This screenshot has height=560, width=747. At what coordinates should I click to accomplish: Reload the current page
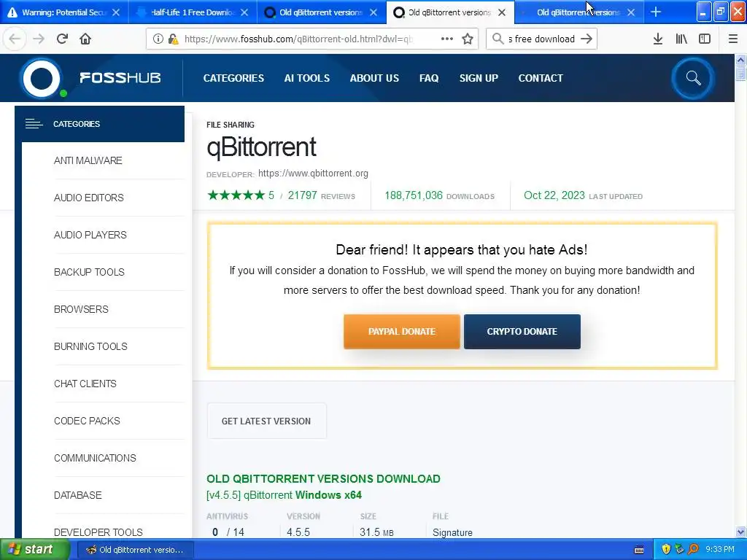coord(62,39)
